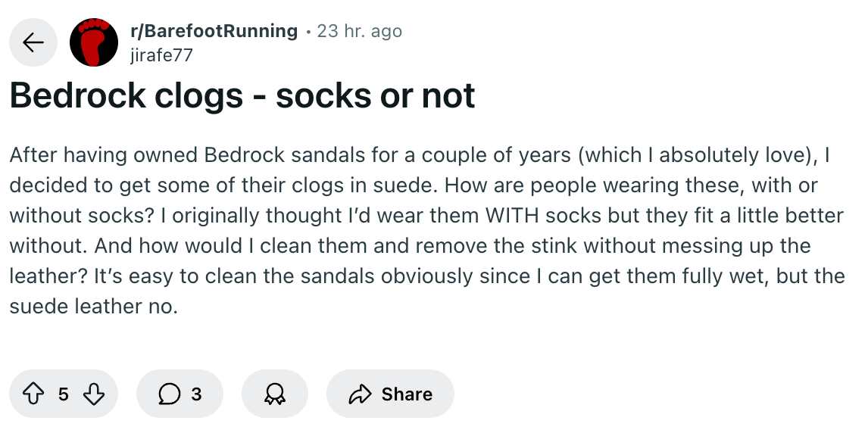Click 'After having owned' at the post's start
The image size is (868, 433).
(104, 155)
